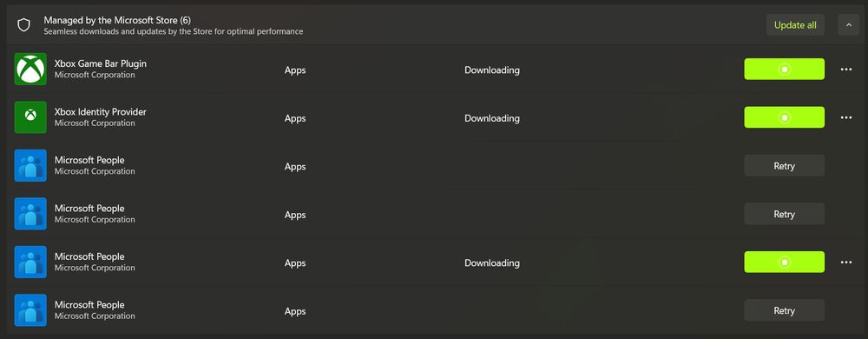Image resolution: width=868 pixels, height=339 pixels.
Task: Click Apps category in Xbox Identity Provider row
Action: pyautogui.click(x=295, y=118)
